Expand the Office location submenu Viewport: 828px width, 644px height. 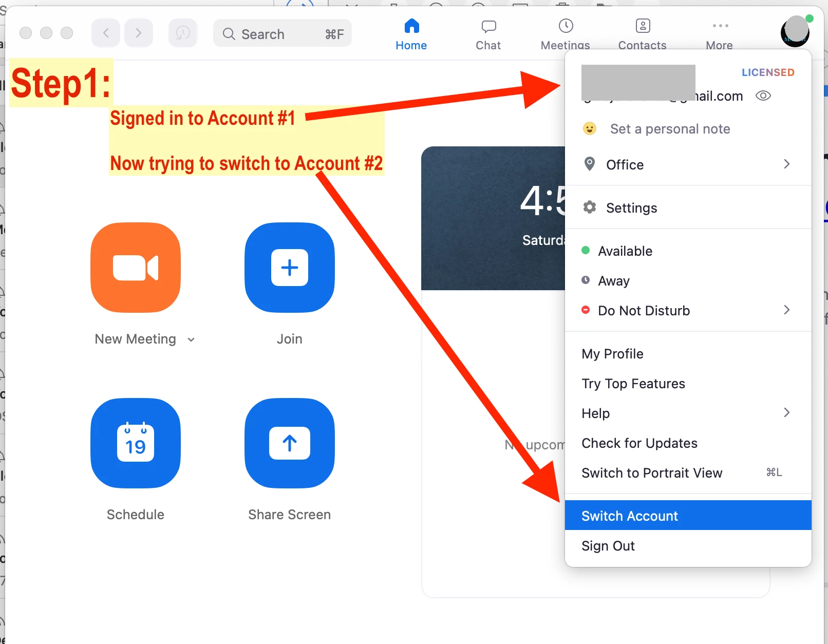(x=688, y=164)
